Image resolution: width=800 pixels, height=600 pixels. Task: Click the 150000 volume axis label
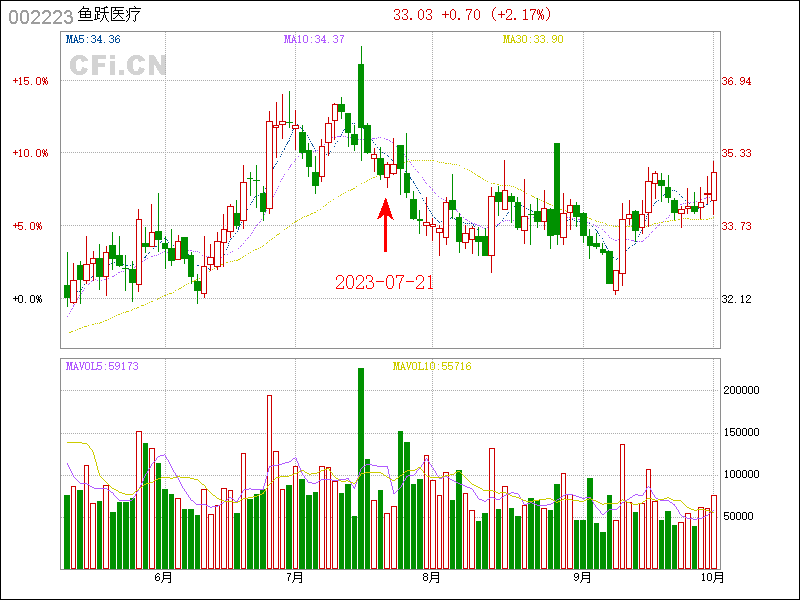(x=741, y=433)
